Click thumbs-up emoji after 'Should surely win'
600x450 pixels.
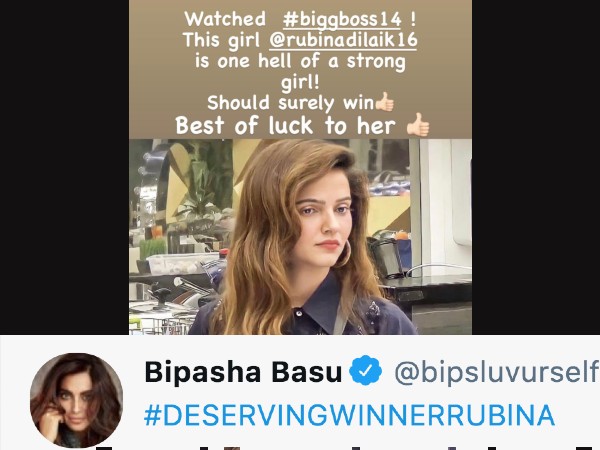tap(385, 102)
